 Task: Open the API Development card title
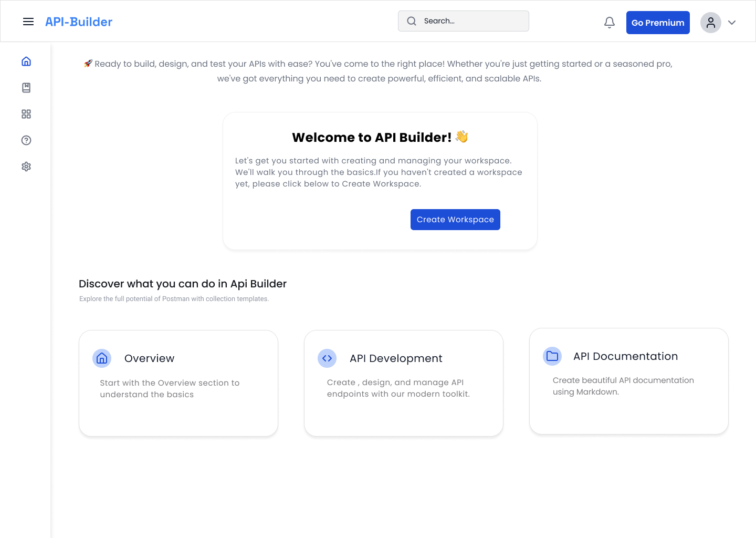396,358
